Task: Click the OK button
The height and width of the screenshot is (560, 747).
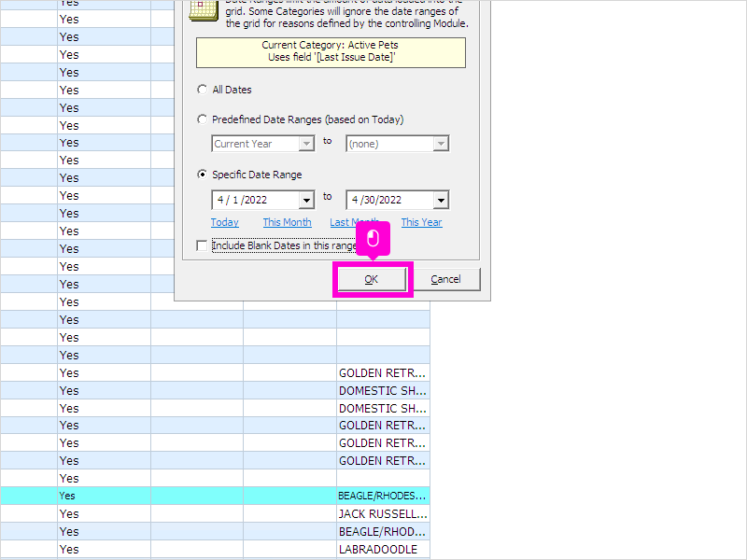Action: tap(372, 279)
